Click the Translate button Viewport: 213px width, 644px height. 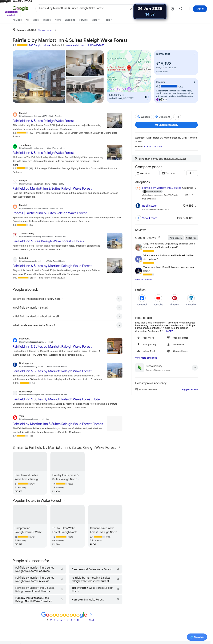[x=197, y=637]
